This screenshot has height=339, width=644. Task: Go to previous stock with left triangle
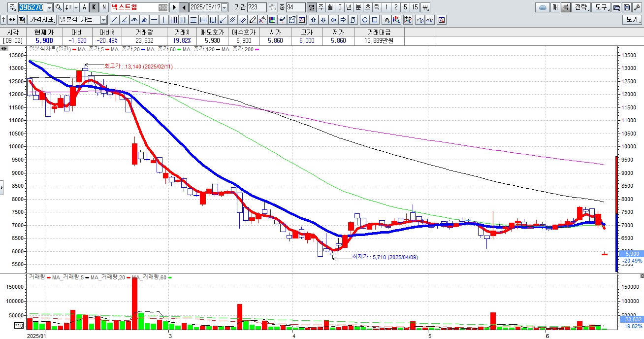184,7
